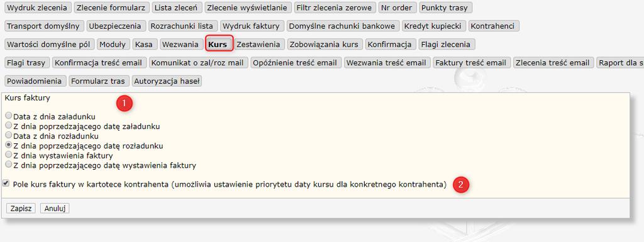Select Domyślne rachunki bankowe tab

(342, 26)
